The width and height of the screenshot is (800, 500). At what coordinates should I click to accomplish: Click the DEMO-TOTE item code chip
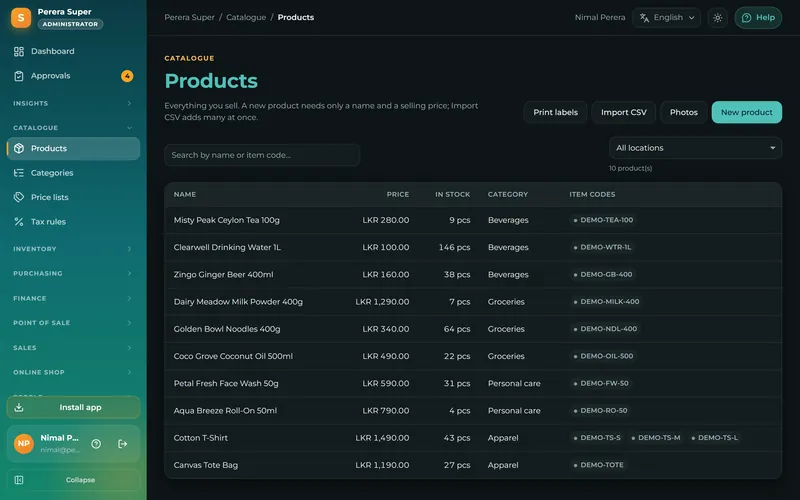point(598,465)
